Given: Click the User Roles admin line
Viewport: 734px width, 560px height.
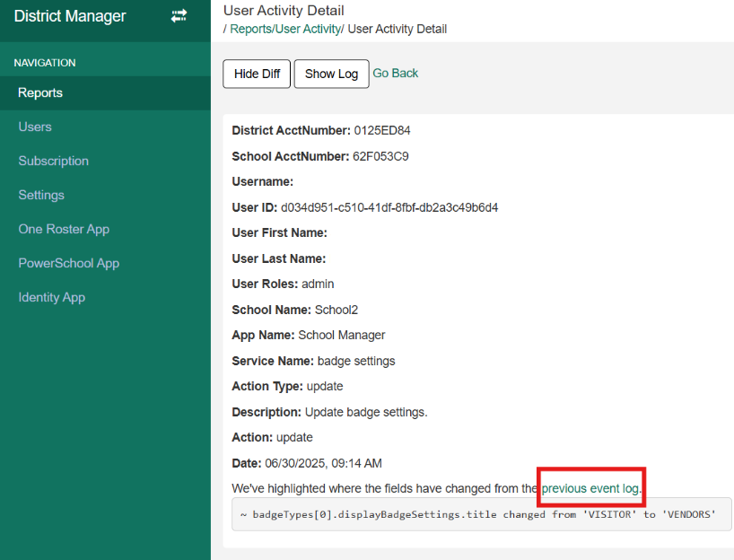Looking at the screenshot, I should (283, 284).
